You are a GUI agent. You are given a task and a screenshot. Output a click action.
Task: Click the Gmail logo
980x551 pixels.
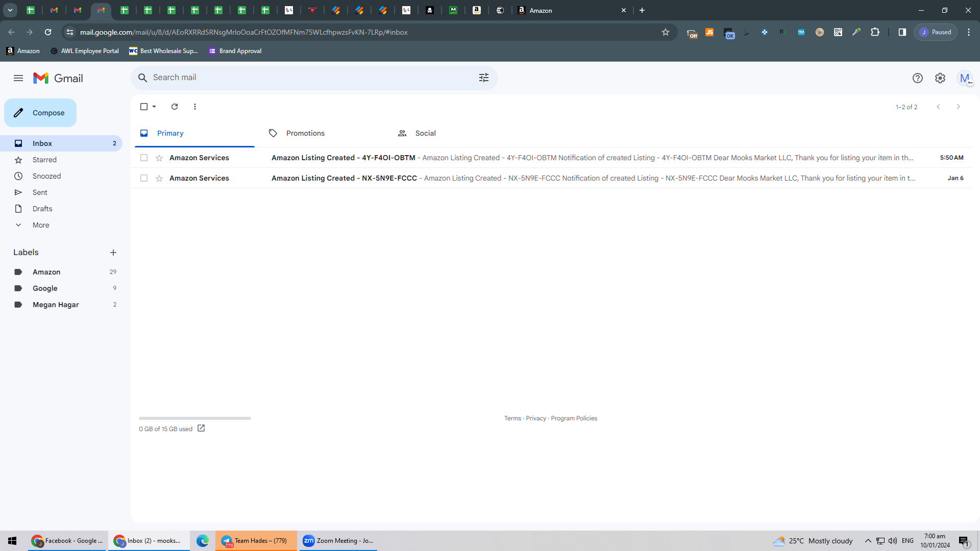point(58,78)
